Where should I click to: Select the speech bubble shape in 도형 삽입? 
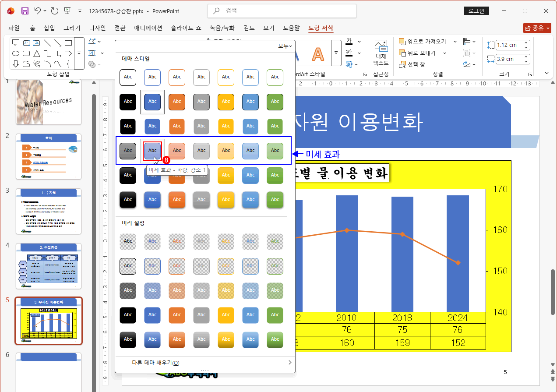pos(15,42)
